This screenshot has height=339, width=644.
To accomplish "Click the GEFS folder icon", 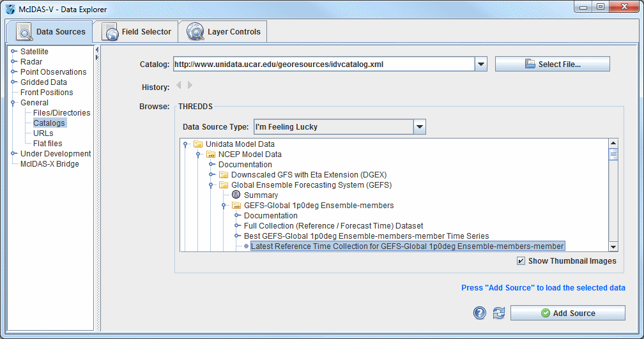I will pos(224,185).
